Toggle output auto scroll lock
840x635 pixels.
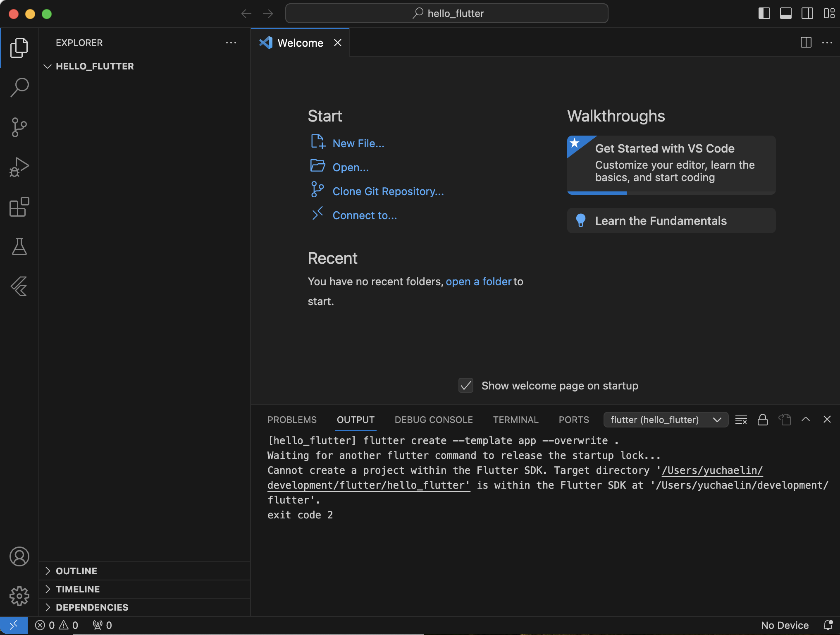763,420
